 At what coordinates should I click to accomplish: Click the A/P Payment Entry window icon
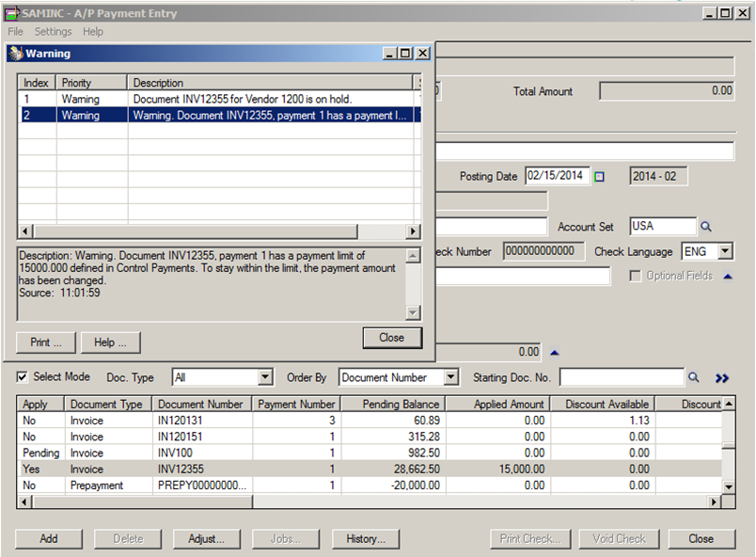(10, 13)
